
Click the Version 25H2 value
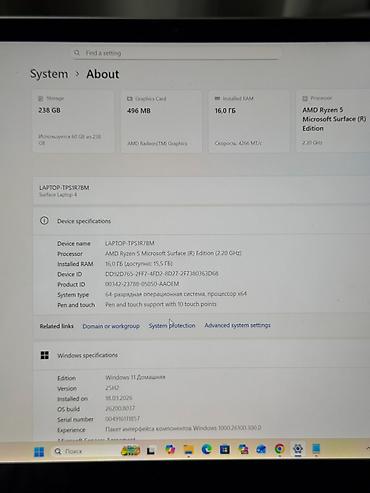tap(112, 388)
